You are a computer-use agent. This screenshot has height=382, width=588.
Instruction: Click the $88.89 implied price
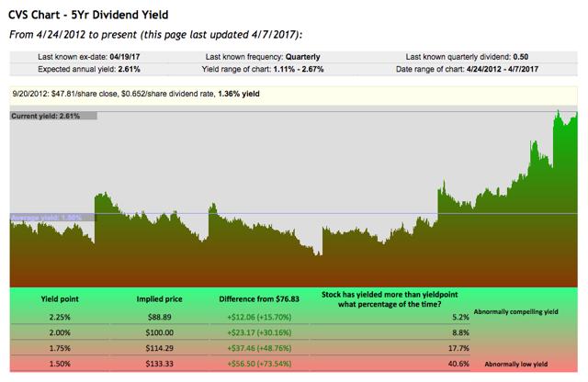point(159,317)
